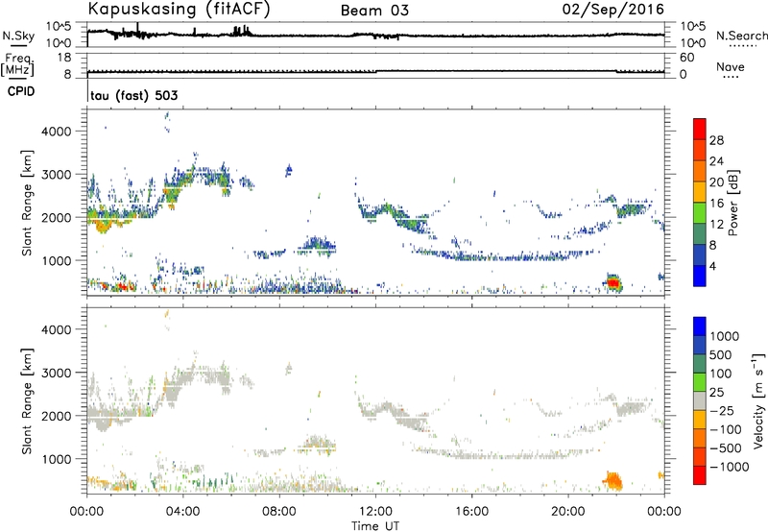Click the 20–24 dB orange power swatch

[700, 172]
